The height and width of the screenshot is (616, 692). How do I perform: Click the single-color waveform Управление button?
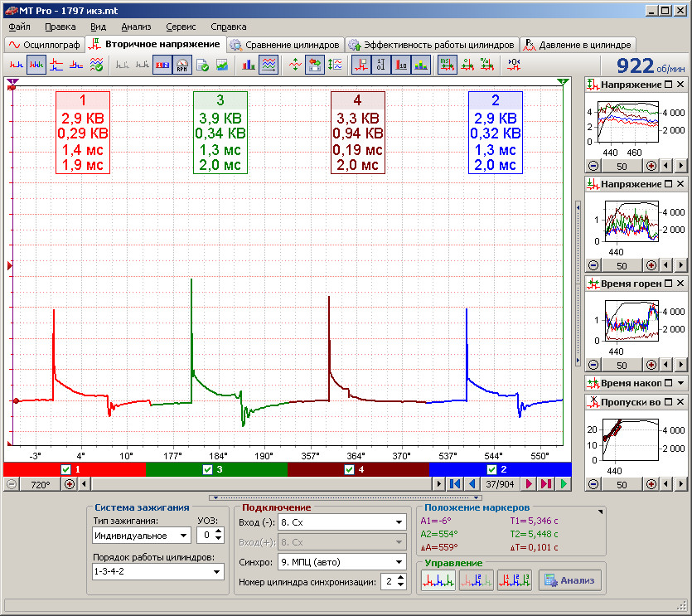coord(438,580)
